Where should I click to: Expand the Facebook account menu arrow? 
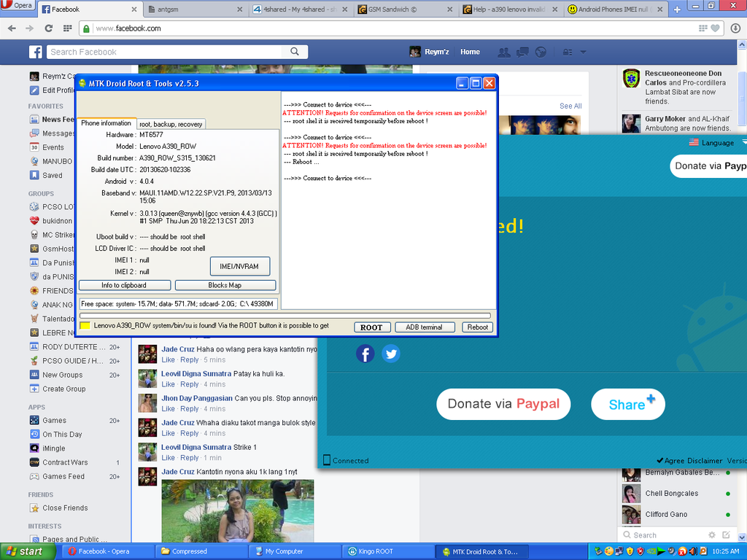583,52
